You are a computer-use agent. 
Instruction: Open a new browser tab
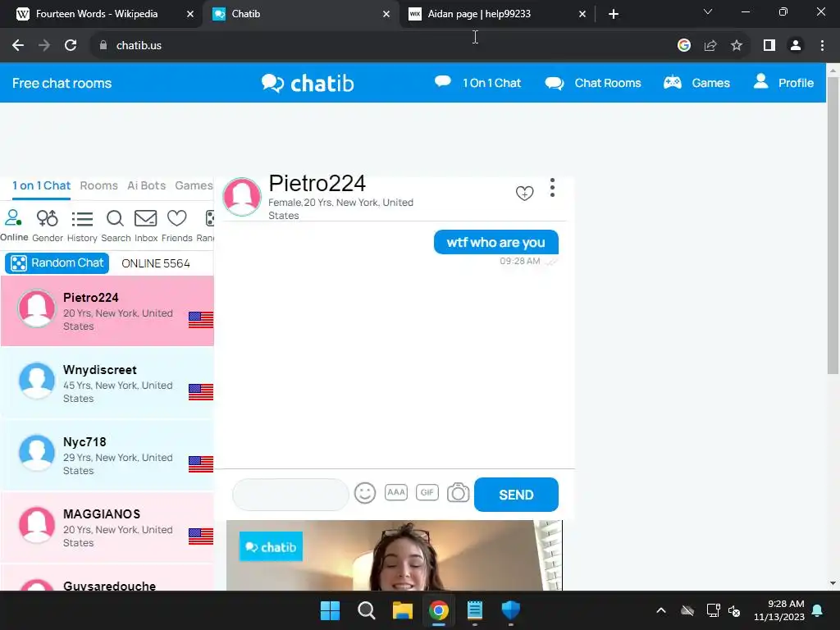[x=614, y=14]
